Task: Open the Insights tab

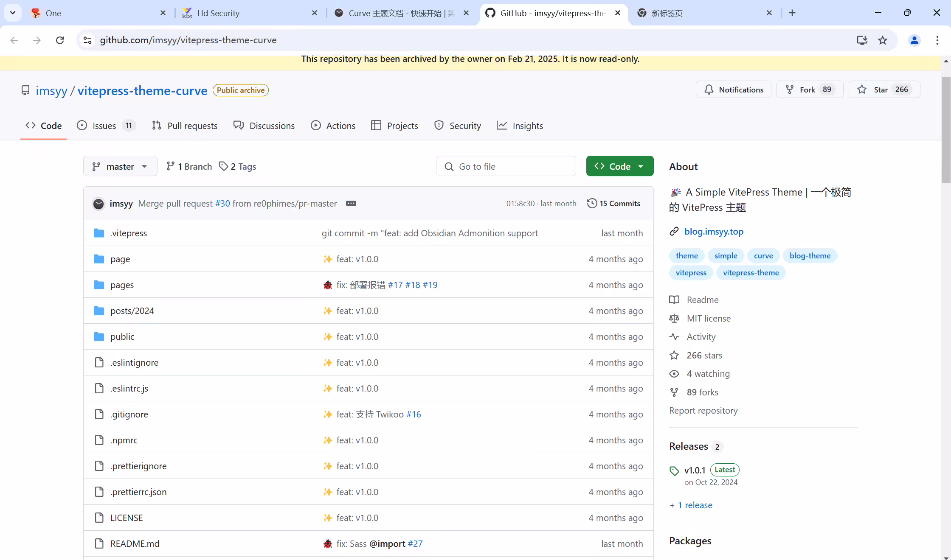Action: [520, 126]
